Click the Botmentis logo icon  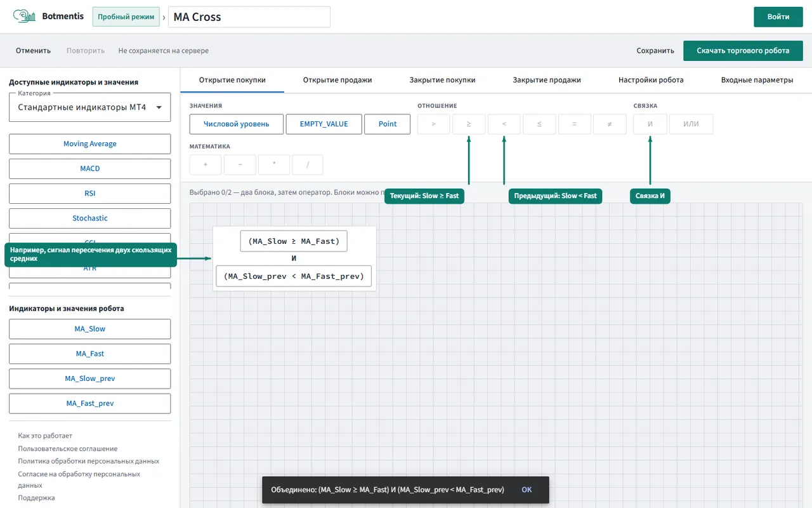tap(25, 17)
